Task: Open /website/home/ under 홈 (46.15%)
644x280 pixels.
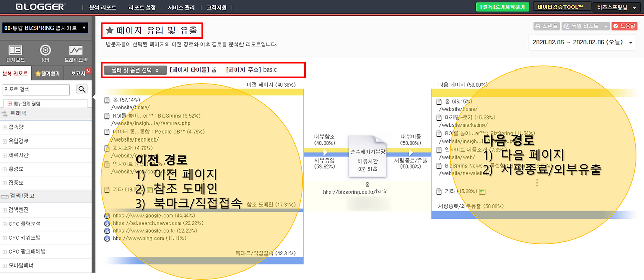Action: pyautogui.click(x=458, y=109)
